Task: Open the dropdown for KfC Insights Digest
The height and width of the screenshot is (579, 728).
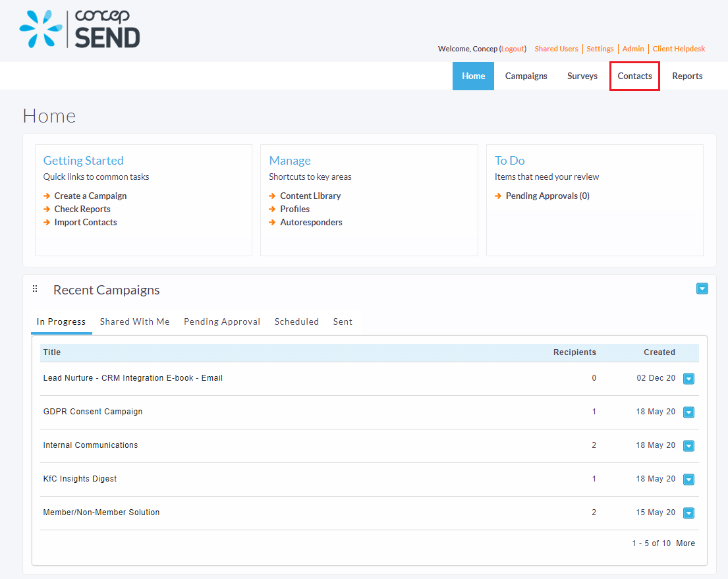Action: coord(688,479)
